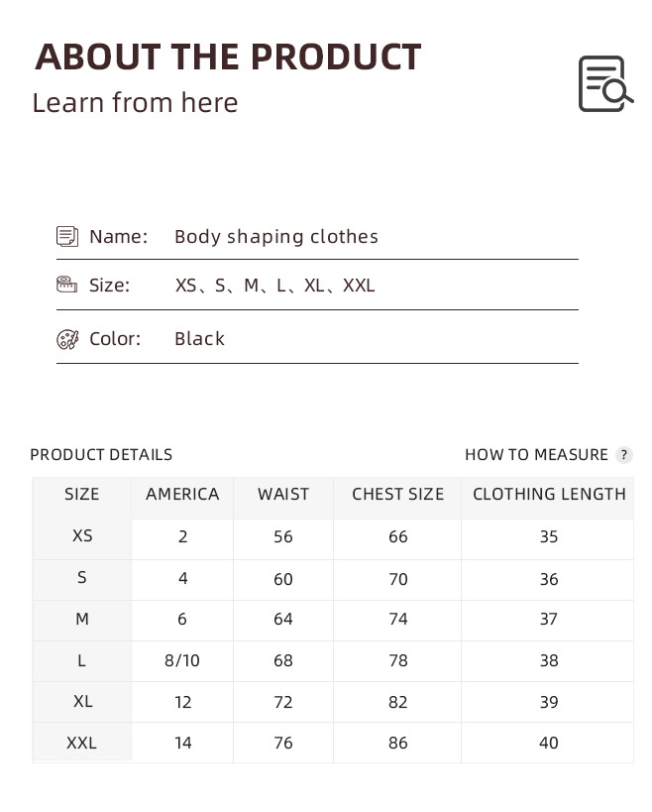Click the Name note icon
The width and height of the screenshot is (652, 812).
[67, 236]
